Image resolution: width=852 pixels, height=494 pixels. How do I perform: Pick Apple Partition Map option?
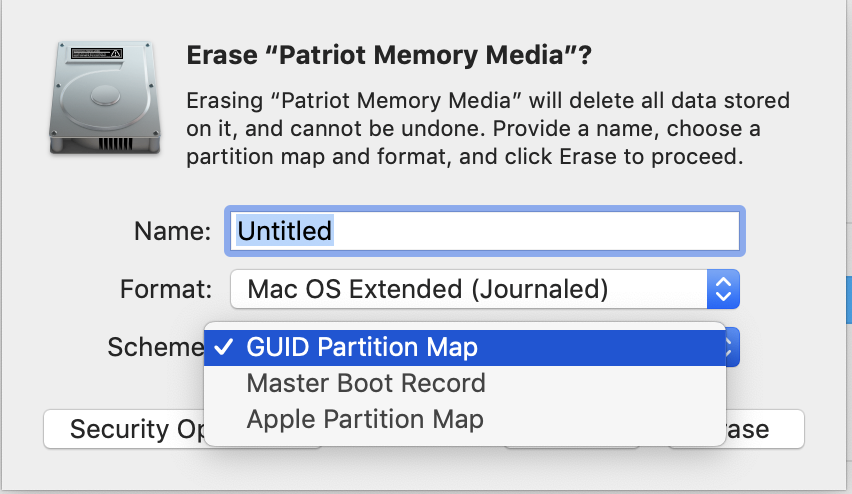[465, 420]
